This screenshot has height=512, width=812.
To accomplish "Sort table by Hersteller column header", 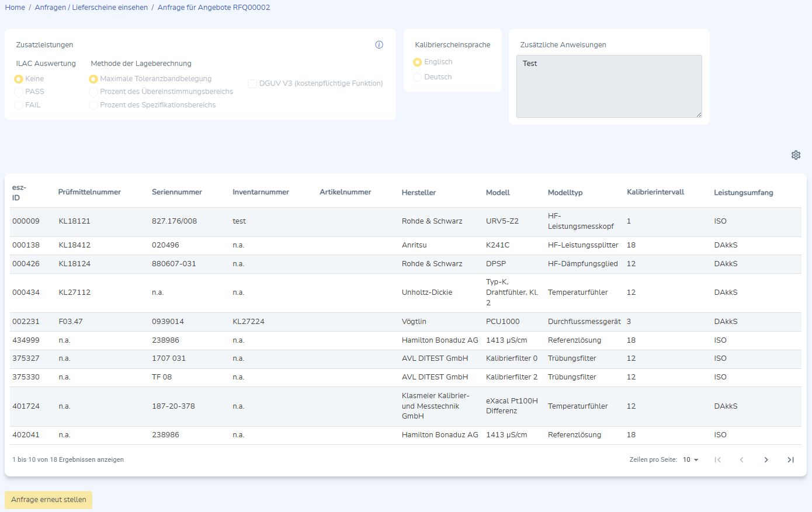I will 418,193.
